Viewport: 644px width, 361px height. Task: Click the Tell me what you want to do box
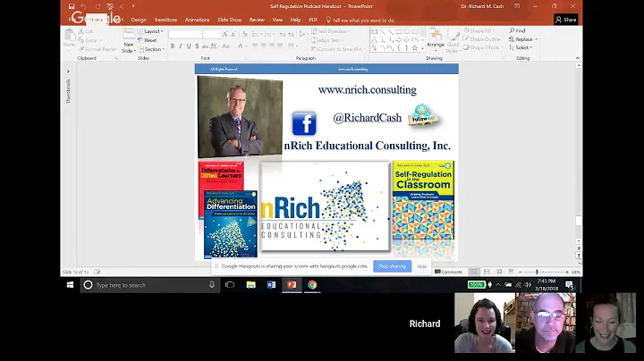click(x=360, y=20)
